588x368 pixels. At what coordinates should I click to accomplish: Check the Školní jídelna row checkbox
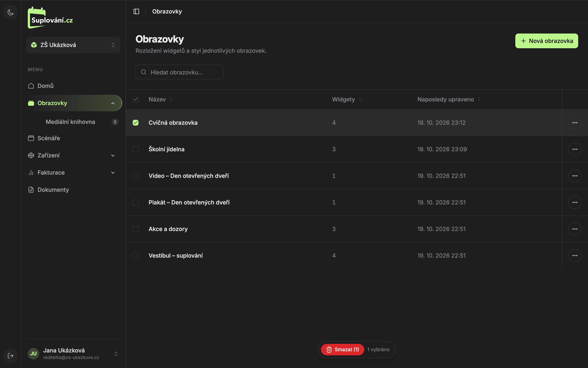136,149
